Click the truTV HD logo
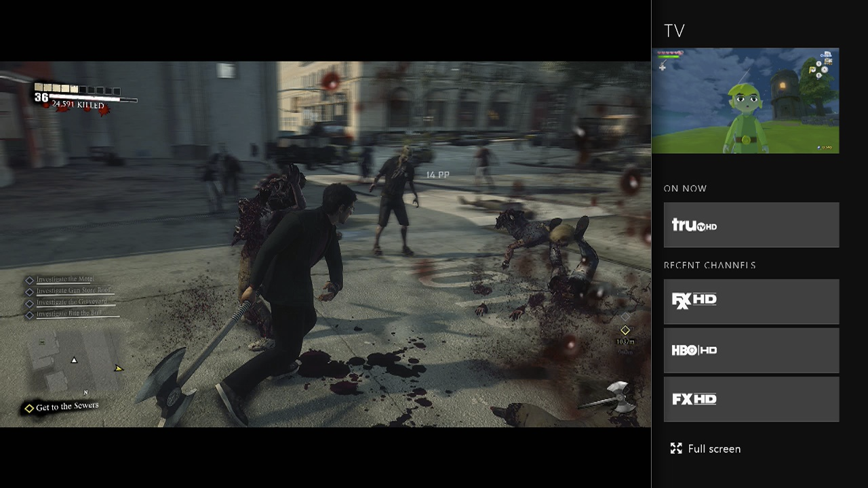868x488 pixels. (x=694, y=225)
